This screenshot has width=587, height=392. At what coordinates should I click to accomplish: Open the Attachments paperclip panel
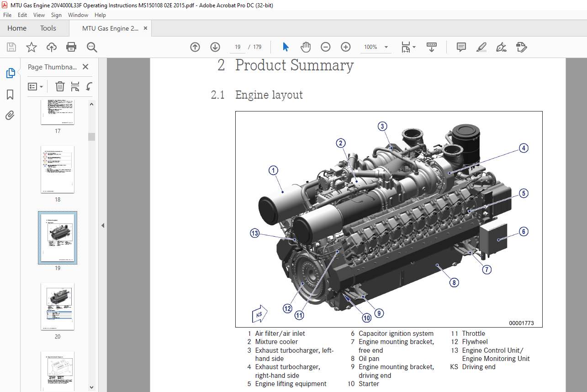point(10,115)
